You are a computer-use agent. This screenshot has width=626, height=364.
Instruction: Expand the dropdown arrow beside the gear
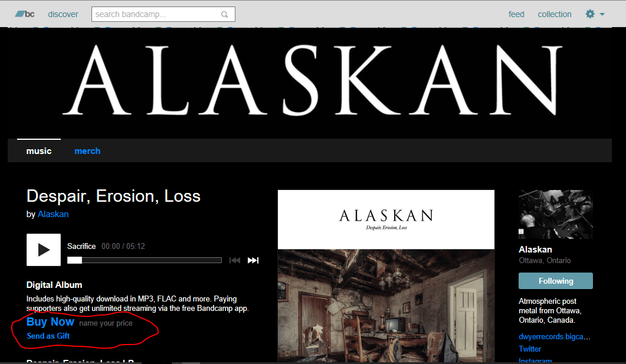coord(602,14)
